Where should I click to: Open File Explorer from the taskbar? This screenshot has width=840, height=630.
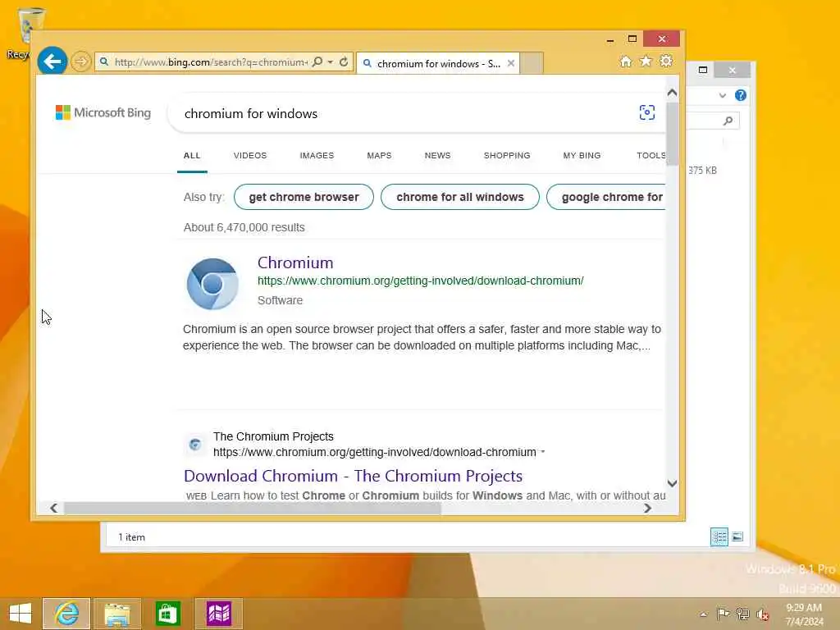pyautogui.click(x=117, y=614)
